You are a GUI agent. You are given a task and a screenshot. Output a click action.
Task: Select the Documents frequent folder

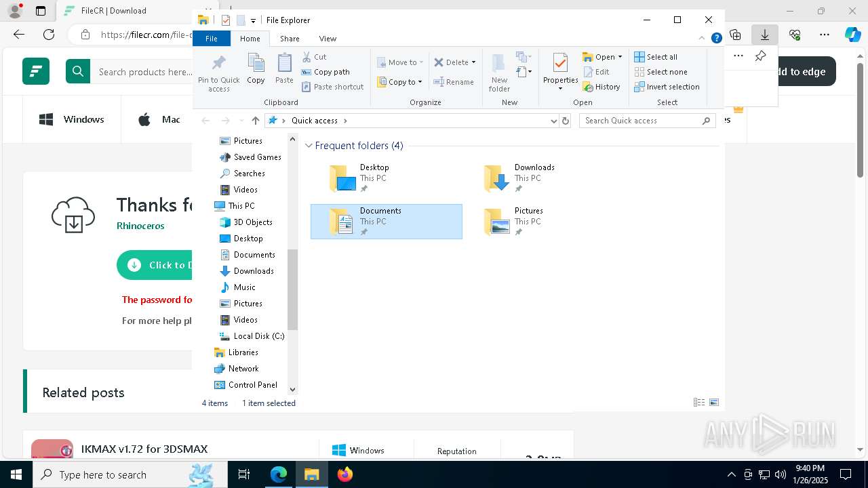(387, 221)
